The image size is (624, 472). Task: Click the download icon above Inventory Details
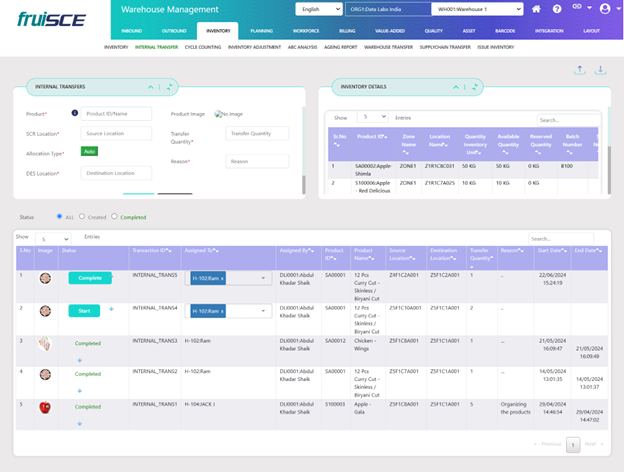coord(601,70)
